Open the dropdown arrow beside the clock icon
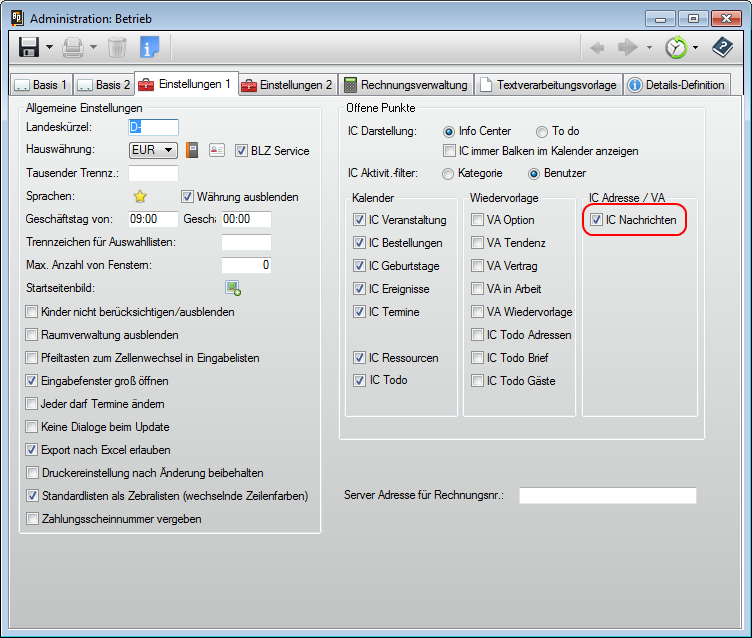The height and width of the screenshot is (638, 752). [x=696, y=47]
